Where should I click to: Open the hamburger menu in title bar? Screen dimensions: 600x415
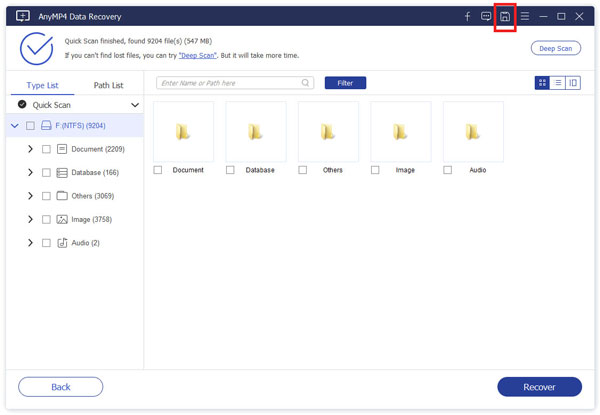[524, 17]
